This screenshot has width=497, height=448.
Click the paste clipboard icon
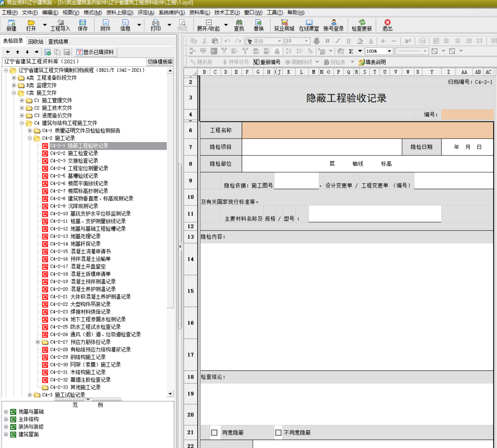215,41
